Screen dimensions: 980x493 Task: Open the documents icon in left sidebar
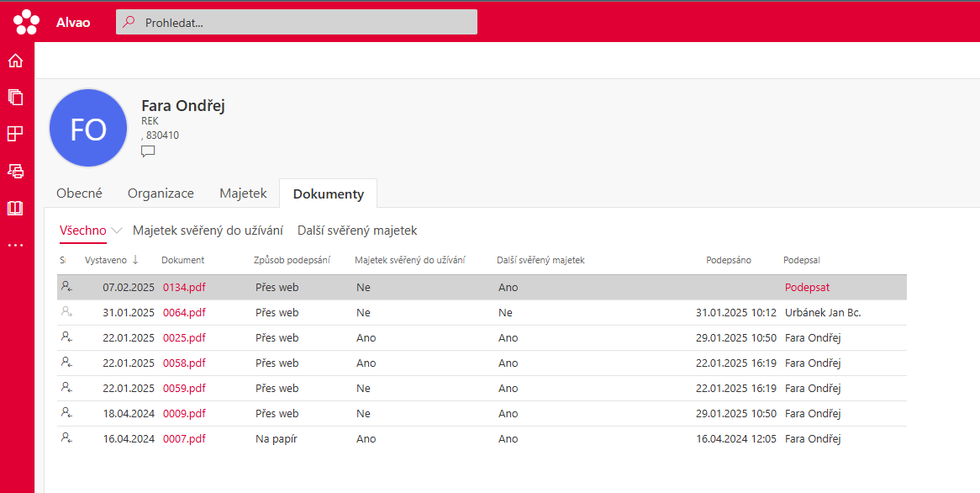pyautogui.click(x=15, y=97)
